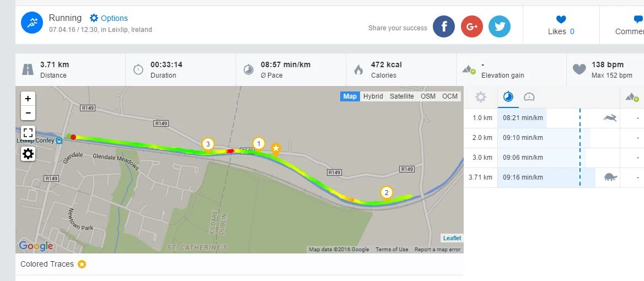Screen dimensions: 644x281
Task: Open splits table settings gear
Action: (481, 98)
